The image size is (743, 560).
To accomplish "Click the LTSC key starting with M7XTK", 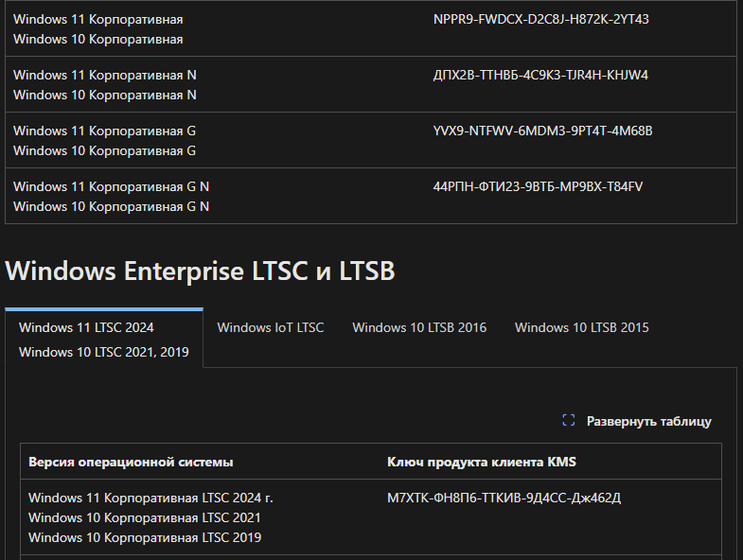I will tap(504, 498).
